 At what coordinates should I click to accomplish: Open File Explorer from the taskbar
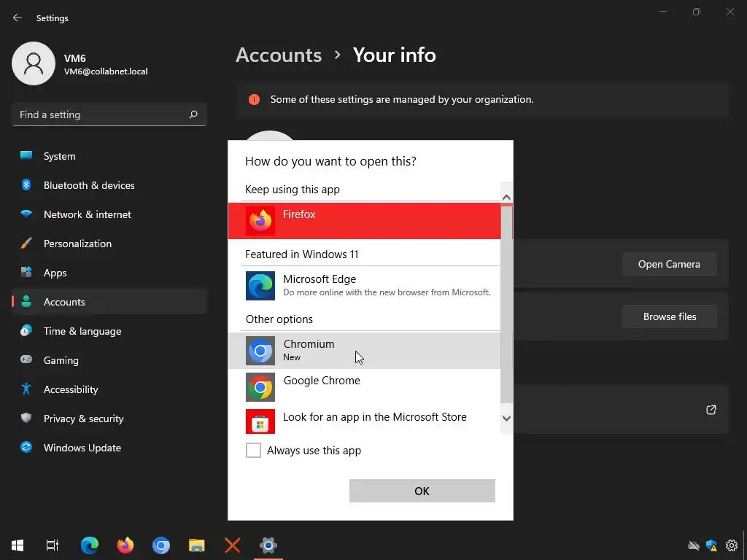pos(197,545)
